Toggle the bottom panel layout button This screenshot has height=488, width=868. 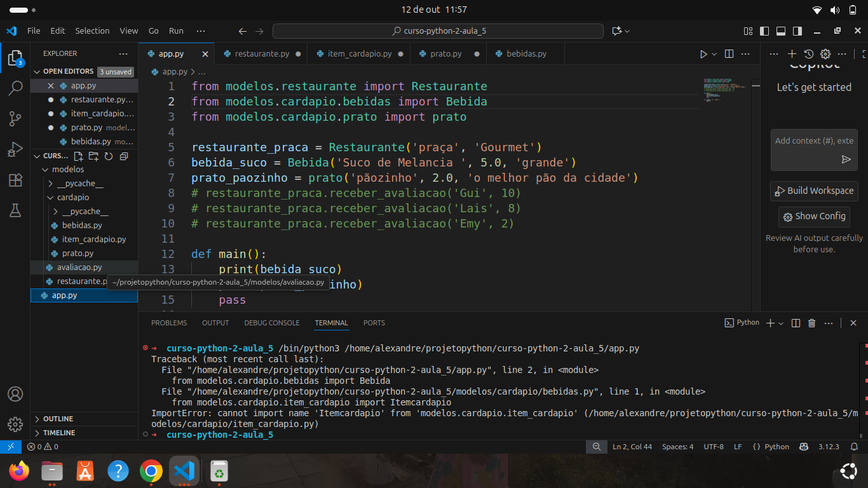(781, 30)
